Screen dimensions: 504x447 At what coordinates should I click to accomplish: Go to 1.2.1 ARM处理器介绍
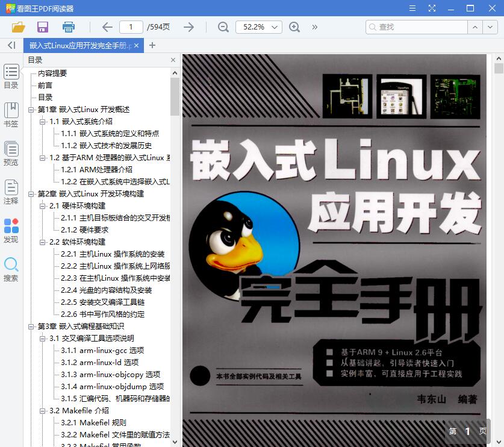[96, 170]
